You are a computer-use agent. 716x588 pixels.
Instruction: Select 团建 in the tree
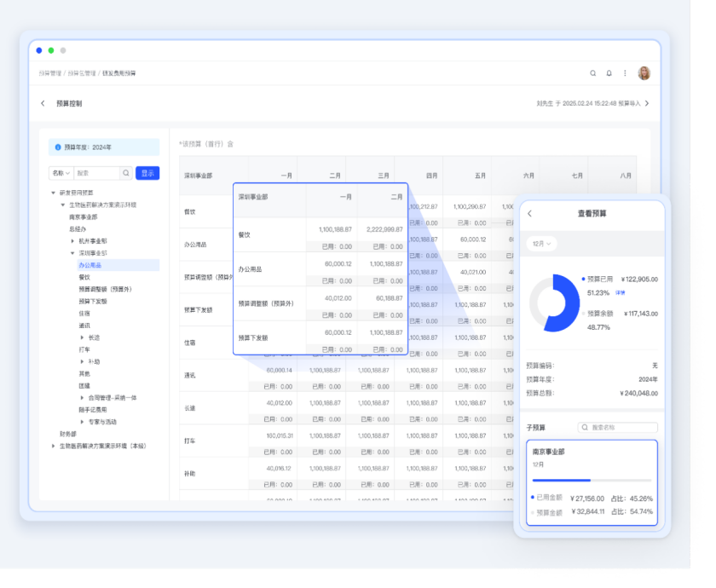tap(84, 386)
